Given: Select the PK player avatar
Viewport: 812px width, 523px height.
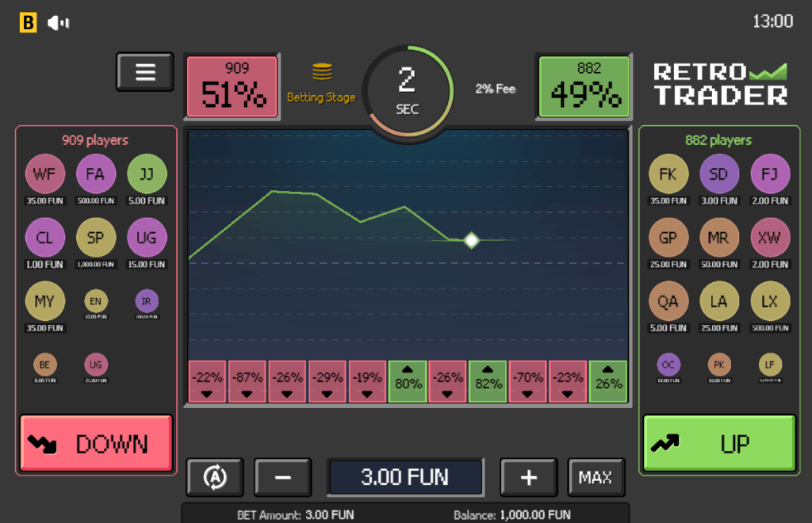Looking at the screenshot, I should [719, 365].
